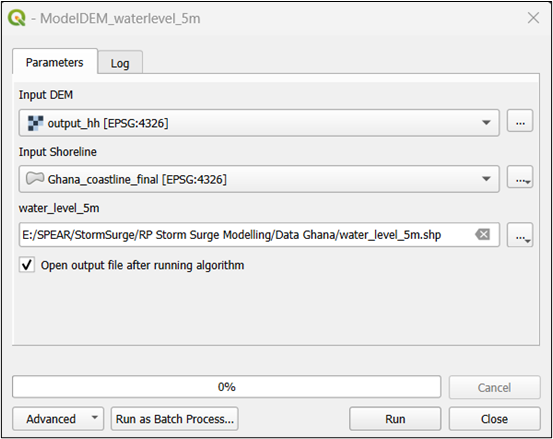Uncheck Open output file after running algorithm

(x=27, y=265)
